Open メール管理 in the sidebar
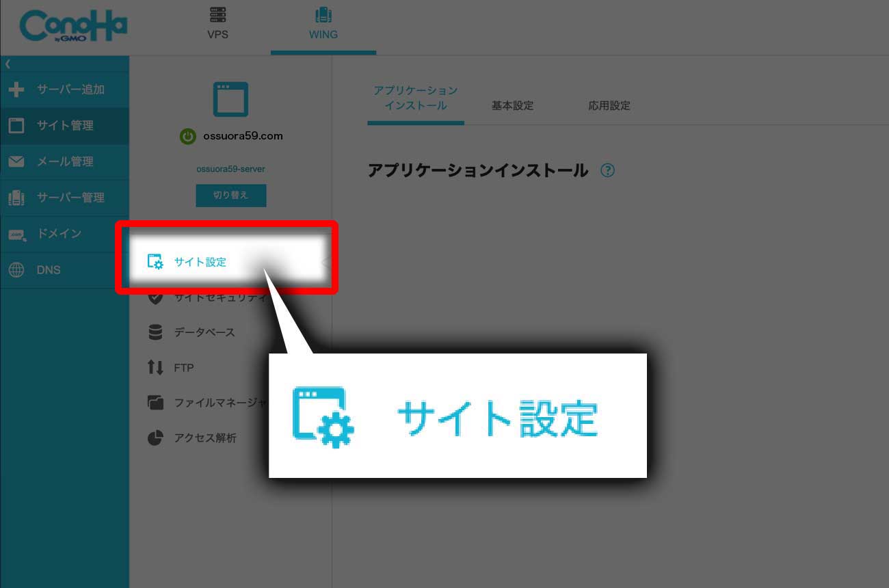Screen dimensions: 889x588 pyautogui.click(x=64, y=162)
